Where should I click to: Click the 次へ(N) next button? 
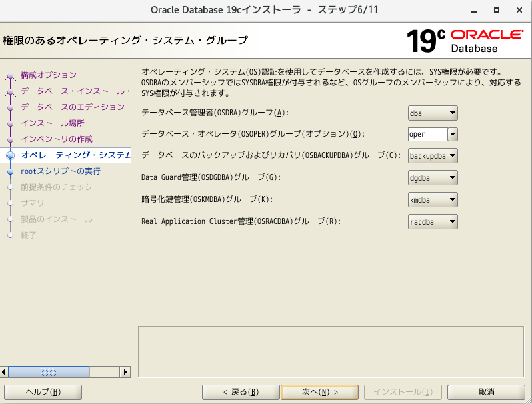click(x=319, y=392)
